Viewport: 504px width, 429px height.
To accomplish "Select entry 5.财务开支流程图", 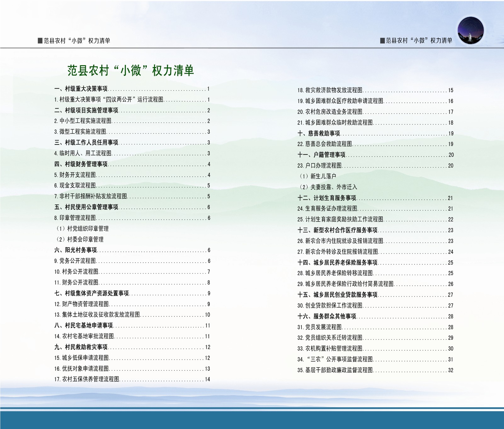I will coord(132,175).
